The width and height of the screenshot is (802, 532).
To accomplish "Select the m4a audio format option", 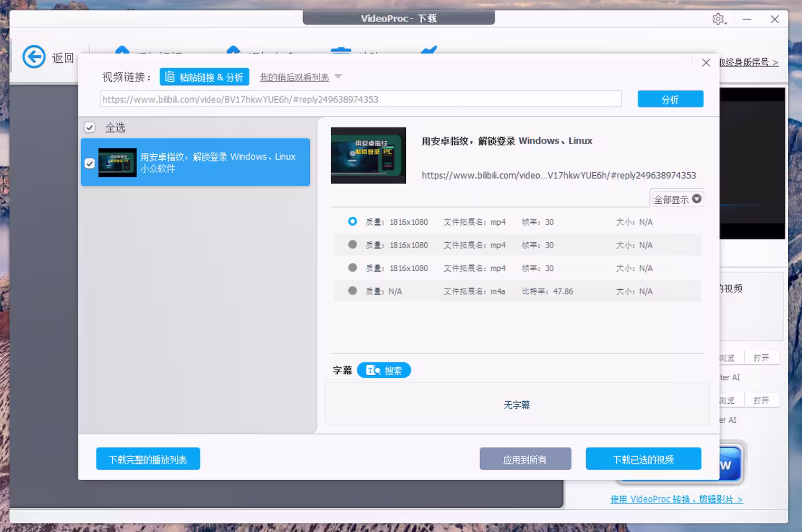I will (x=352, y=291).
